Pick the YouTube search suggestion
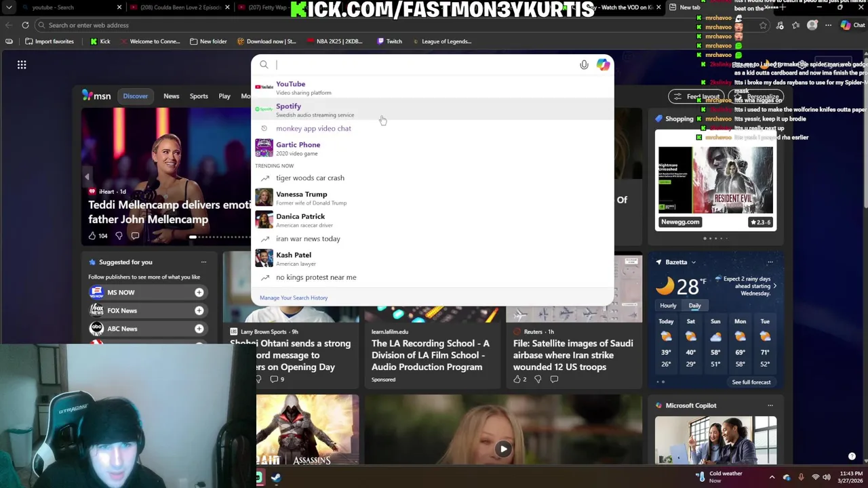Image resolution: width=868 pixels, height=488 pixels. click(432, 87)
